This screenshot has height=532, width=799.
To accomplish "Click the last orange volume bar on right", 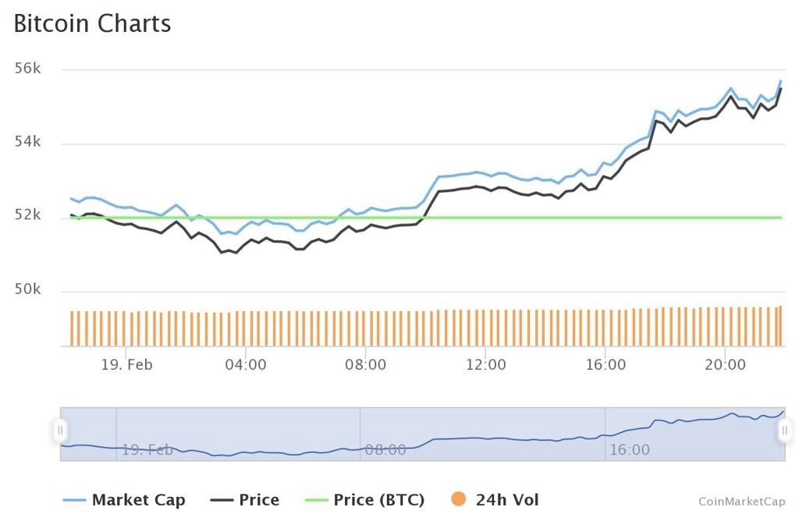I will (x=780, y=326).
